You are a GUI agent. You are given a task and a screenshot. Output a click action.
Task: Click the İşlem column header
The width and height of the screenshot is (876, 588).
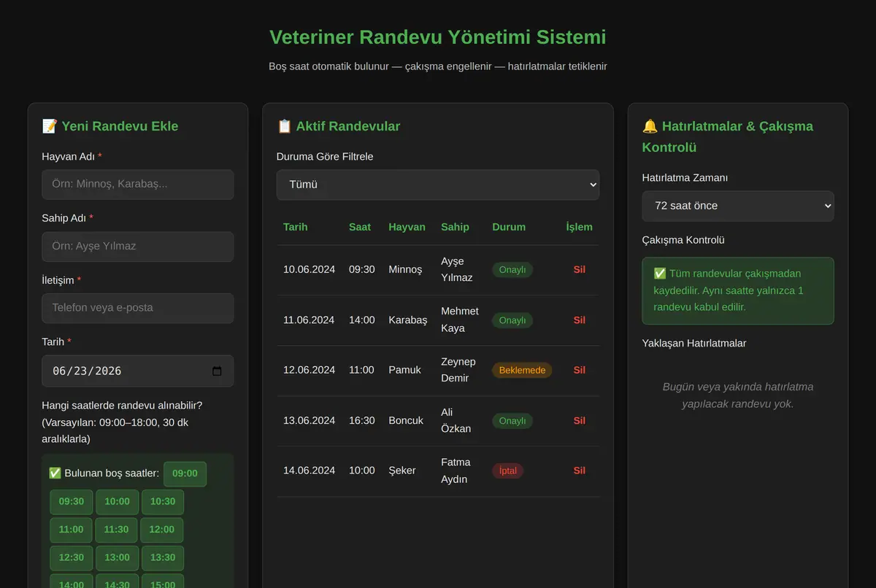(580, 227)
